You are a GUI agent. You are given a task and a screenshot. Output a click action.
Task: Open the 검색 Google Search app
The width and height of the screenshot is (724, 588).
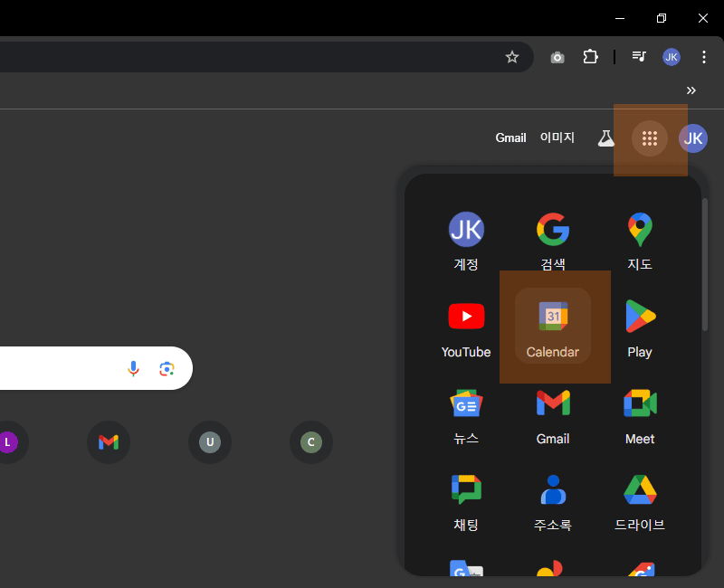[x=553, y=240]
